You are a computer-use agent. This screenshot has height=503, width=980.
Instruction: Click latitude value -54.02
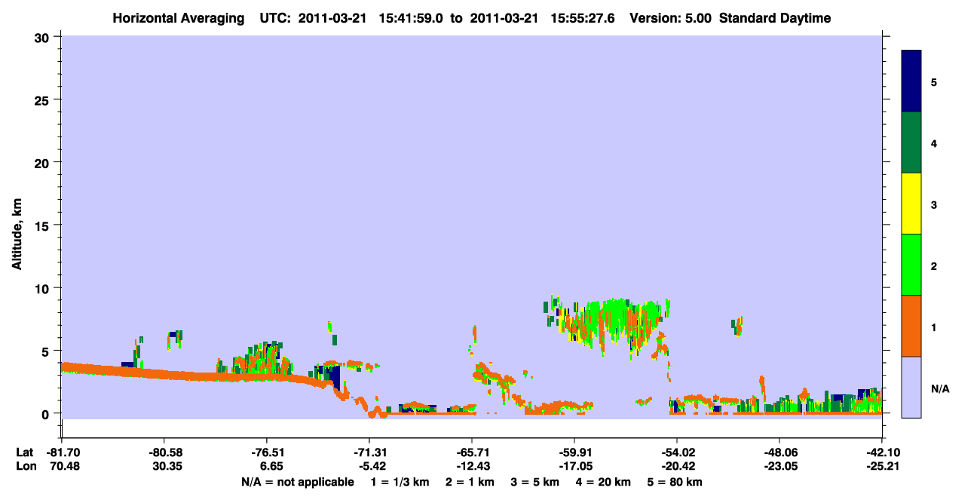[x=677, y=452]
